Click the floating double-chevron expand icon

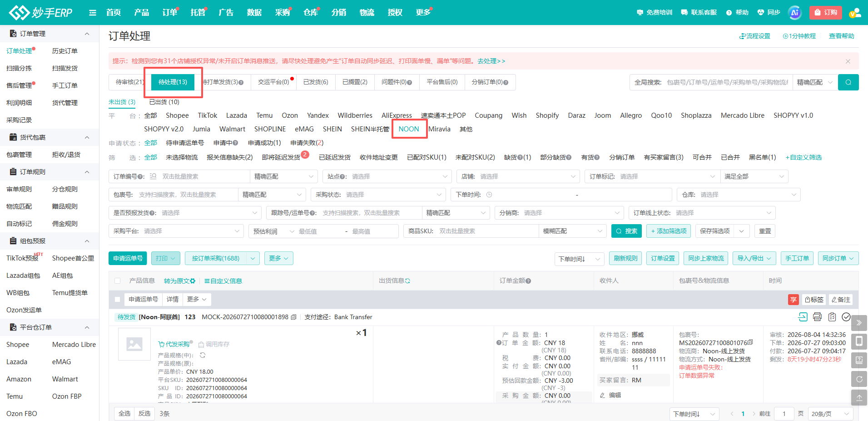(859, 323)
